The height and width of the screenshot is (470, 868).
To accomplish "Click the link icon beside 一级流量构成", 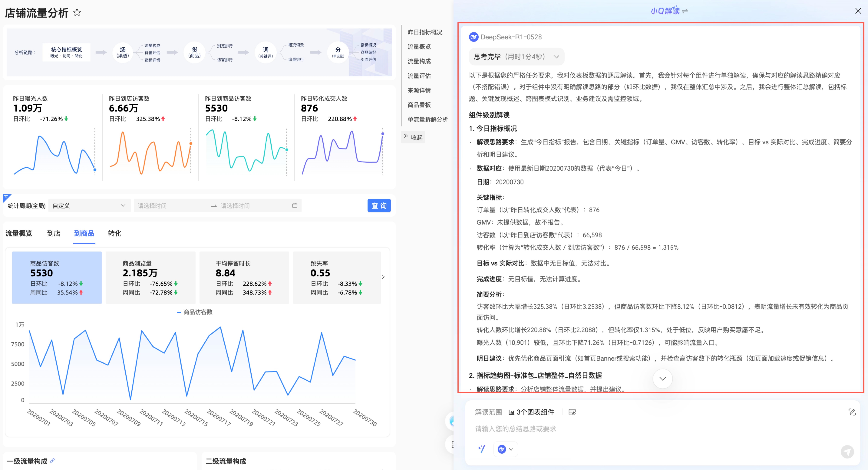I will [52, 461].
